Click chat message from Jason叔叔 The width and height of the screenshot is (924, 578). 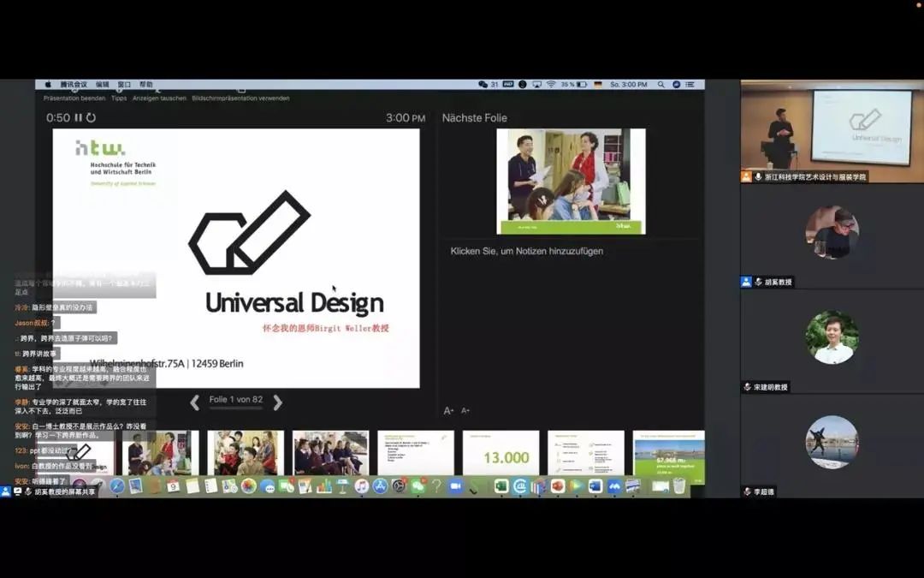coord(37,323)
